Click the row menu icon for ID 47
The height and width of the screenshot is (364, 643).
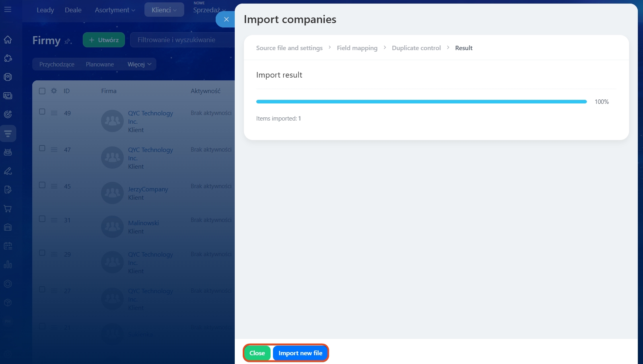54,150
